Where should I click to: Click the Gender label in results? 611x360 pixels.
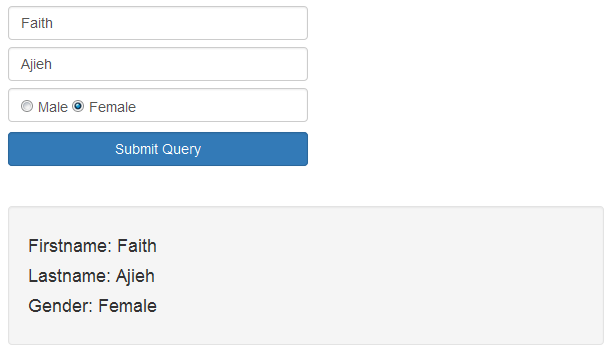[60, 306]
